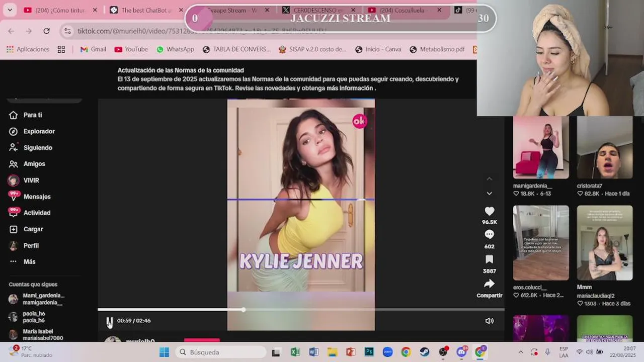Open the mariaclaudiaql2 video thumbnail

pyautogui.click(x=605, y=243)
